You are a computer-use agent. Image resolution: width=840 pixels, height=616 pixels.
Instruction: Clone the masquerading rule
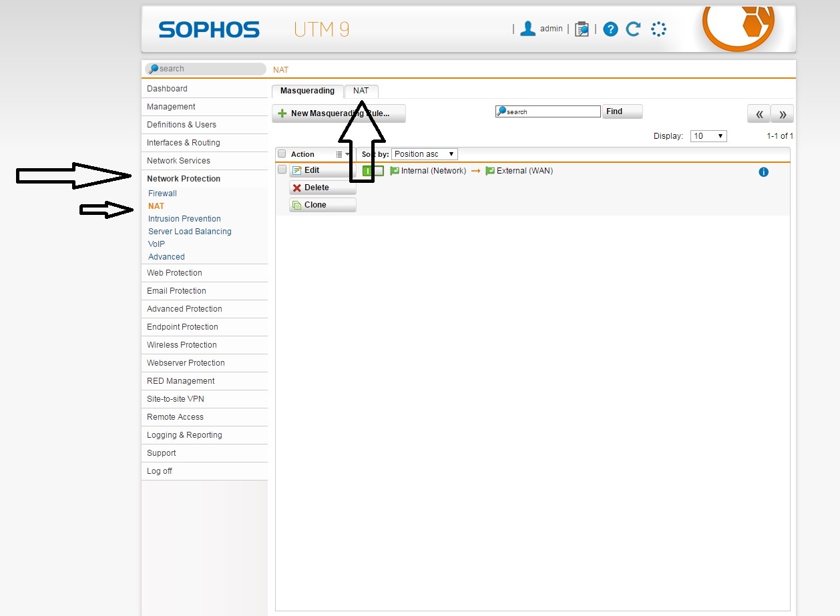323,205
